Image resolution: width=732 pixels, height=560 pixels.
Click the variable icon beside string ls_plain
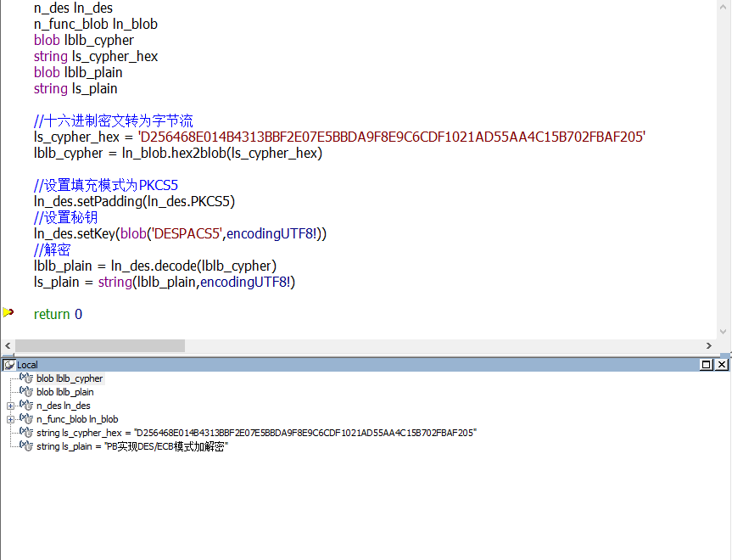coord(26,445)
